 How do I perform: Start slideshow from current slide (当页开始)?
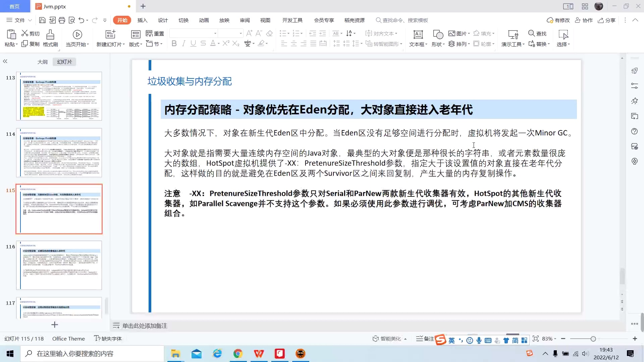[77, 38]
